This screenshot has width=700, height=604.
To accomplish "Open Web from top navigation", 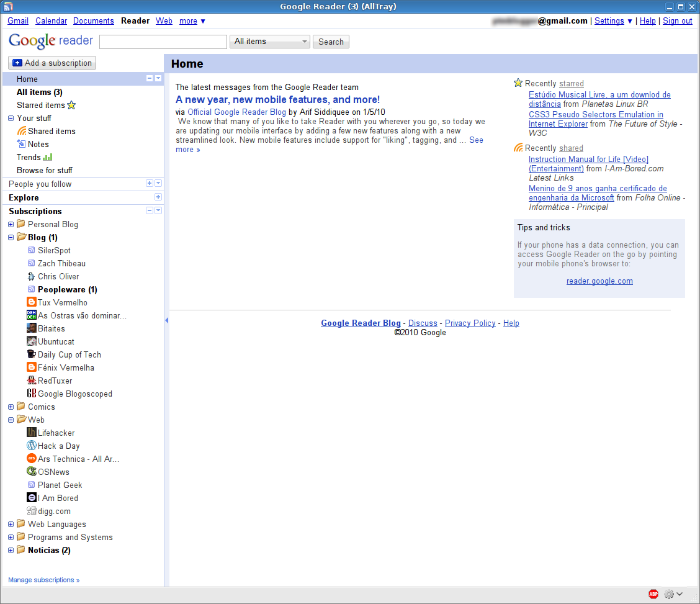I will (164, 21).
